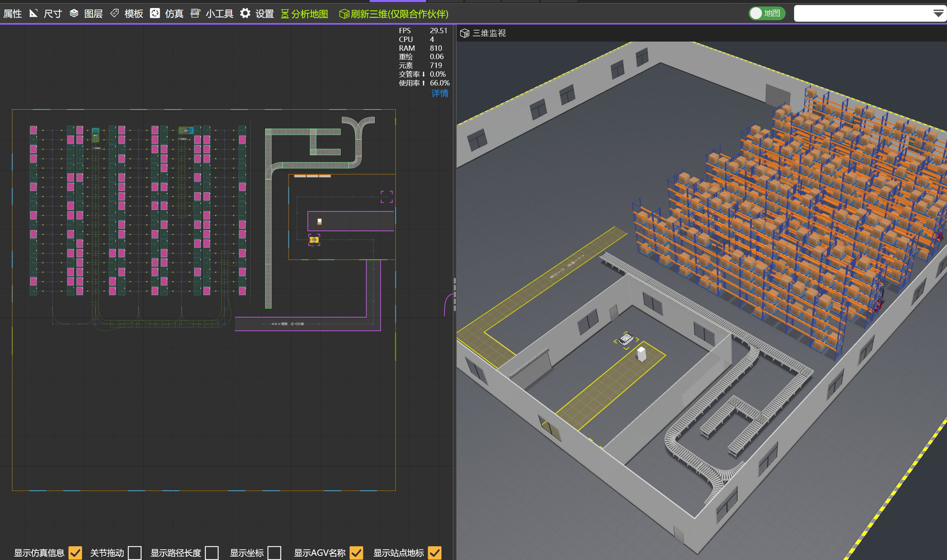The height and width of the screenshot is (560, 947).
Task: Open the 仿真 simulation menu
Action: [x=174, y=14]
